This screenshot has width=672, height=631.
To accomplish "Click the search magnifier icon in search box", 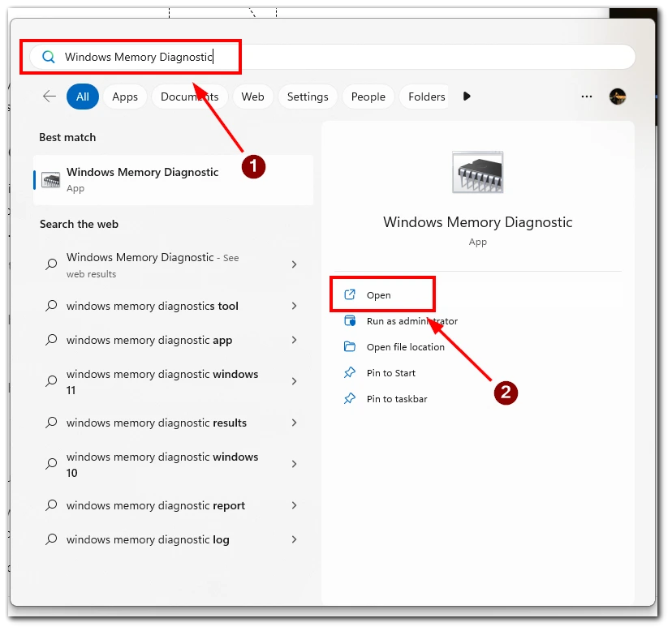I will coord(49,57).
